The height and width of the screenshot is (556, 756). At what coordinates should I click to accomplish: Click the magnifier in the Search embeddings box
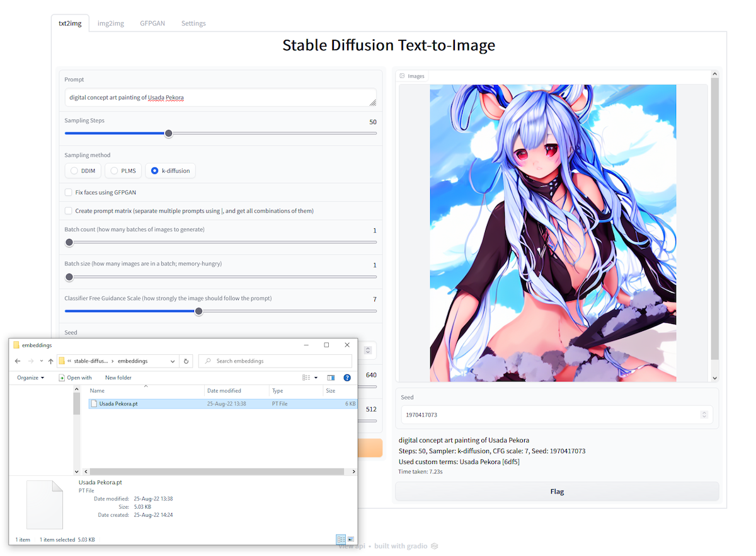[207, 361]
